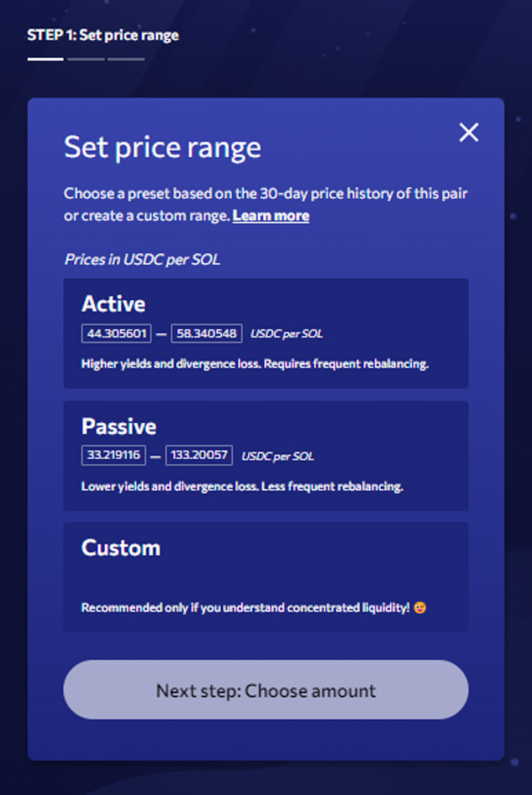Image resolution: width=532 pixels, height=795 pixels.
Task: Select the Active preset card
Action: [x=266, y=333]
